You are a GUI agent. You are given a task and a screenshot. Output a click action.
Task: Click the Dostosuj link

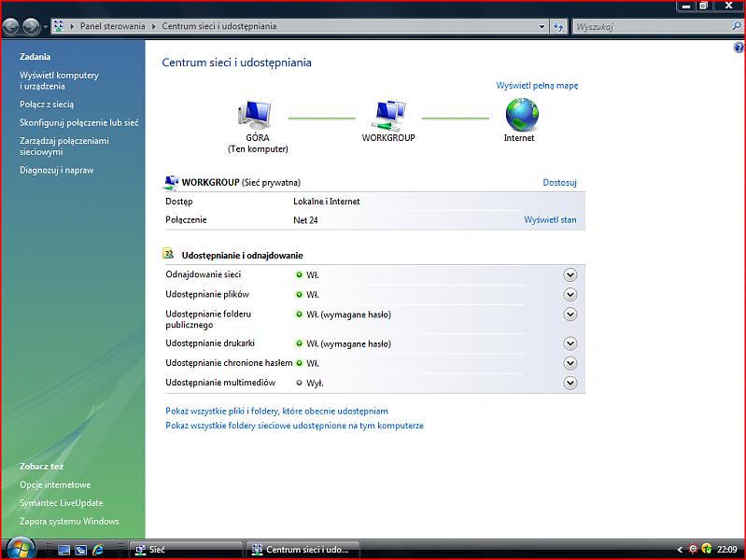[559, 182]
